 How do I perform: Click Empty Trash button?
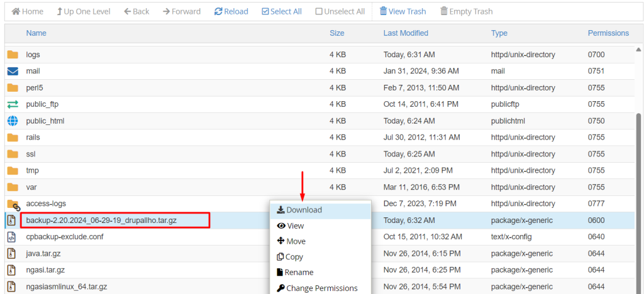pyautogui.click(x=466, y=11)
